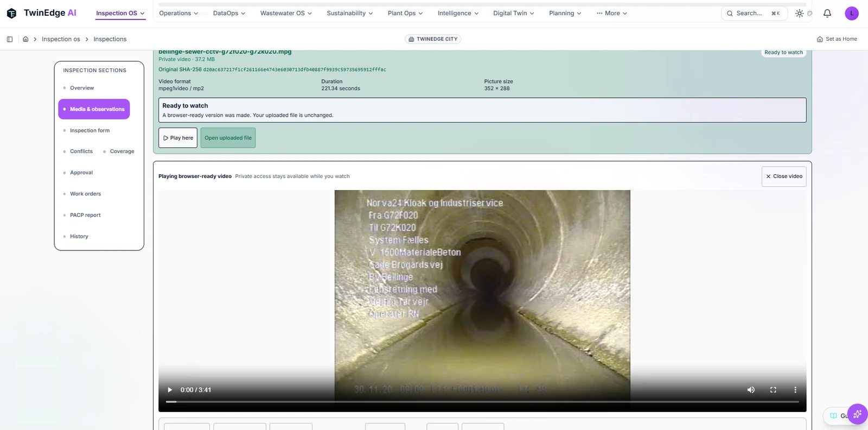868x430 pixels.
Task: Go to the home breadcrumb icon
Action: pyautogui.click(x=25, y=39)
